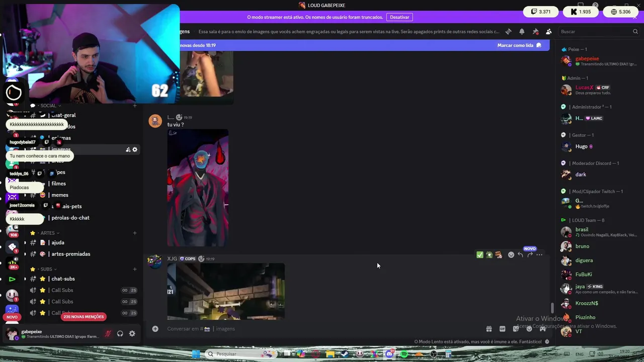Open the memes channel
Viewport: 644px width, 362px height.
(x=83, y=195)
